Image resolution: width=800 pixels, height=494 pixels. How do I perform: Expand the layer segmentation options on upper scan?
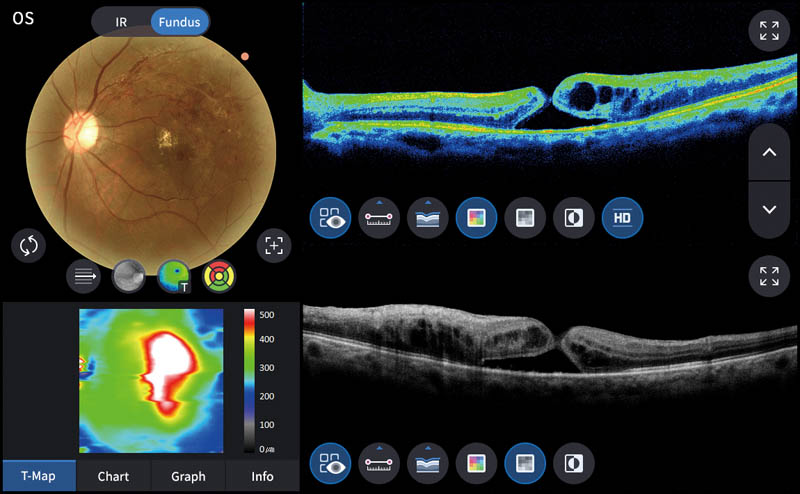(x=427, y=217)
